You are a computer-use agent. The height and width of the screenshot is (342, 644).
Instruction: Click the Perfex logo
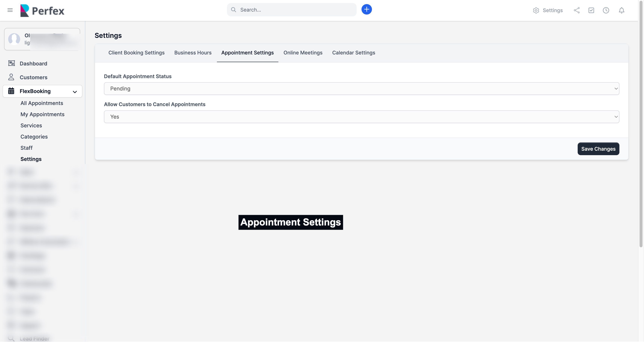pyautogui.click(x=42, y=10)
